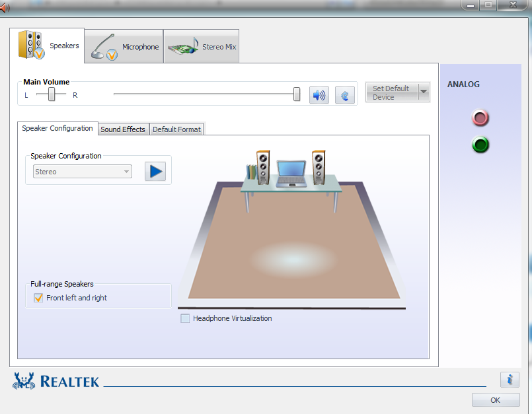Image resolution: width=532 pixels, height=414 pixels.
Task: Click the Set Default Device button
Action: point(392,92)
